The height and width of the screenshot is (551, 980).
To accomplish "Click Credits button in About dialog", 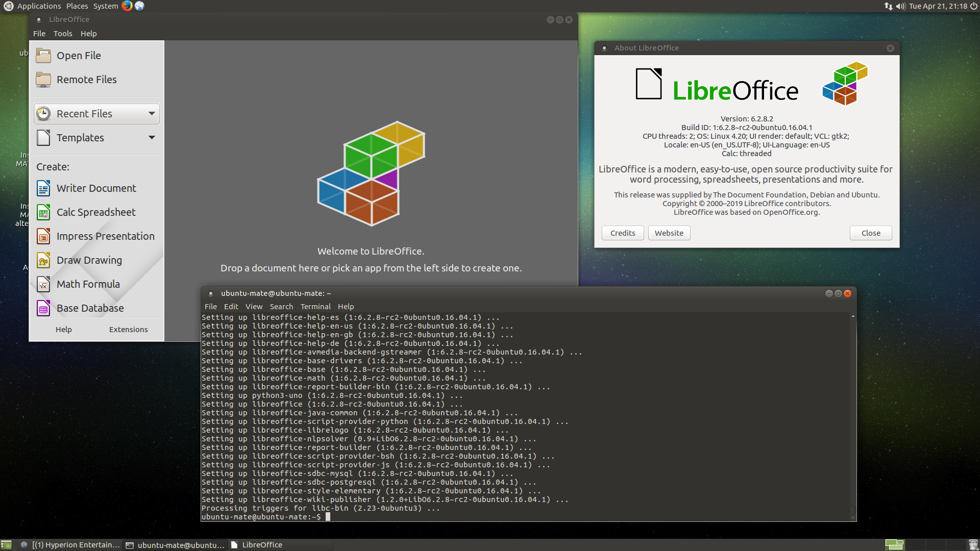I will (x=623, y=233).
